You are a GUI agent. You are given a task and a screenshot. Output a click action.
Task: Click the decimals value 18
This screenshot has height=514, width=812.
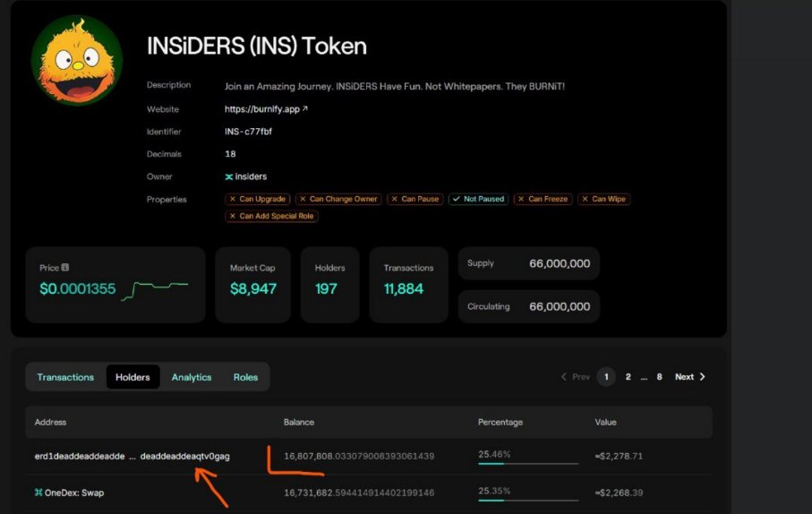230,154
